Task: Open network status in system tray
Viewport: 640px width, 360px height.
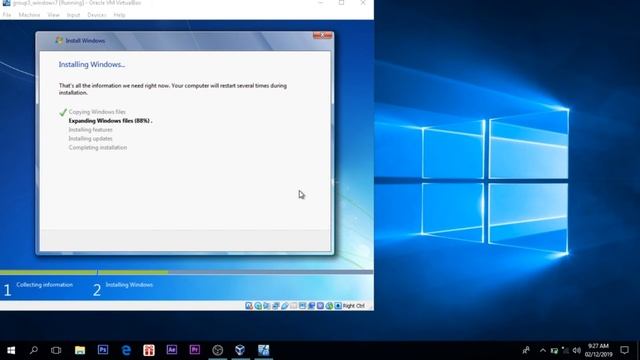Action: coord(565,350)
